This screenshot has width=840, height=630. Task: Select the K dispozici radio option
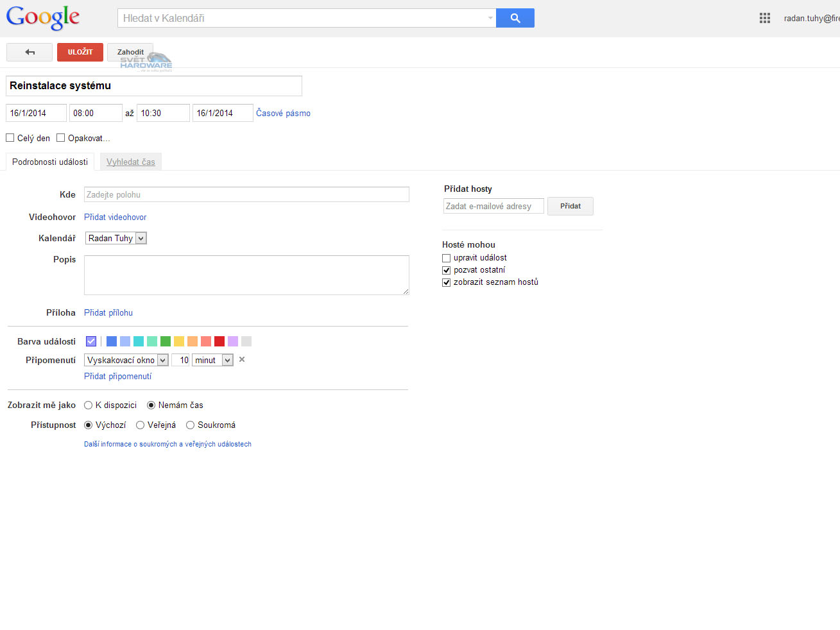pyautogui.click(x=89, y=405)
